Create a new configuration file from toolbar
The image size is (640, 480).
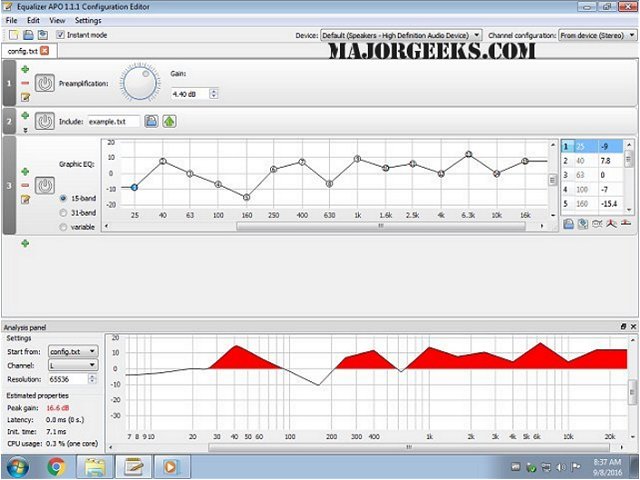click(13, 35)
